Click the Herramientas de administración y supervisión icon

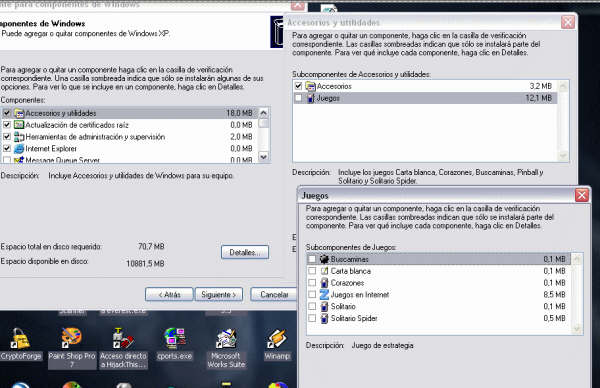[19, 137]
